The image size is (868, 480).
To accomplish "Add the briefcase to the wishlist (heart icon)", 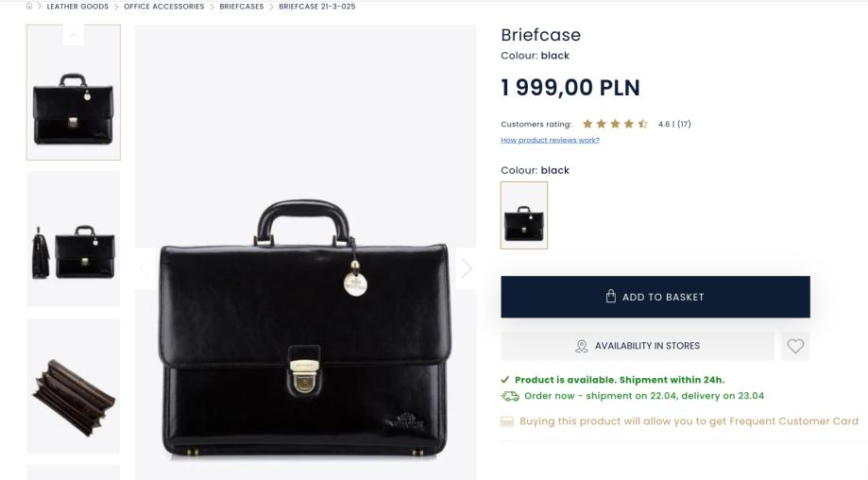I will pyautogui.click(x=795, y=347).
